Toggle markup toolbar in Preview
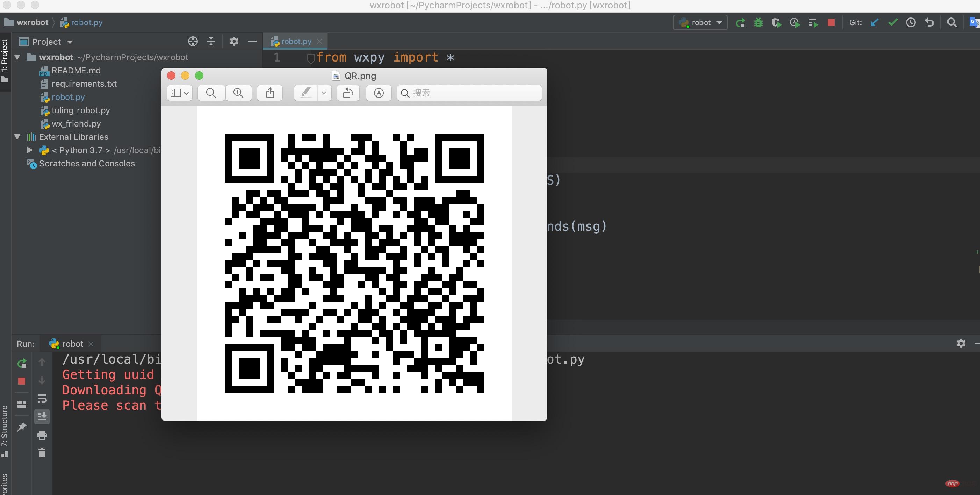Image resolution: width=980 pixels, height=495 pixels. (379, 93)
